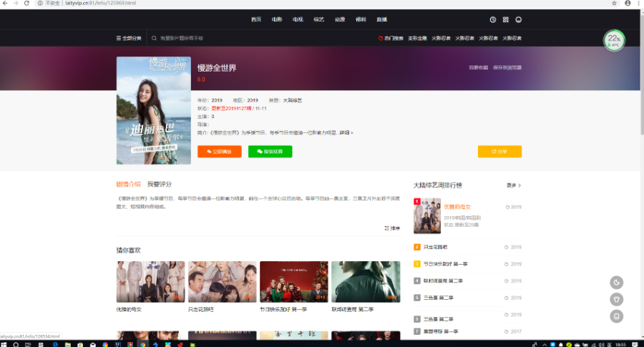Toggle night mode with moon icon
The image size is (644, 347).
(616, 282)
